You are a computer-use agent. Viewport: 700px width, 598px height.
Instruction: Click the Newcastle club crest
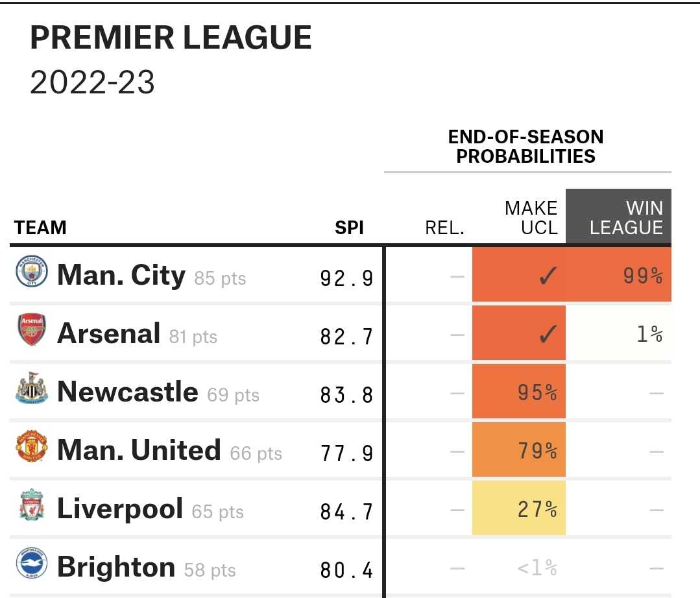tap(31, 388)
